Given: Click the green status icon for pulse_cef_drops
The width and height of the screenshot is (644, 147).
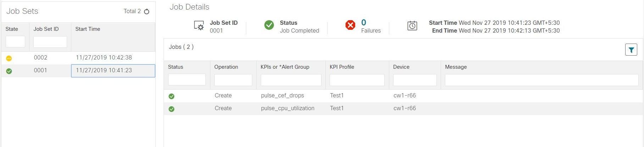Looking at the screenshot, I should pos(171,96).
